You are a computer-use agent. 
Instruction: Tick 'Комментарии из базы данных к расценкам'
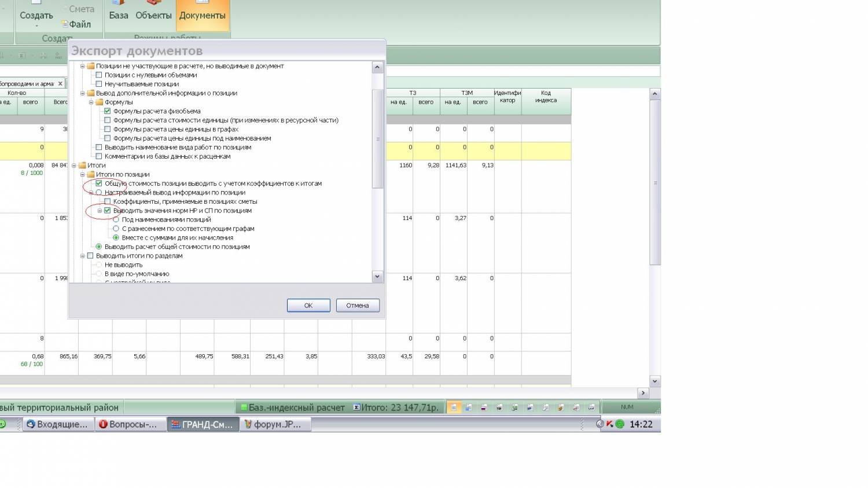pyautogui.click(x=99, y=156)
